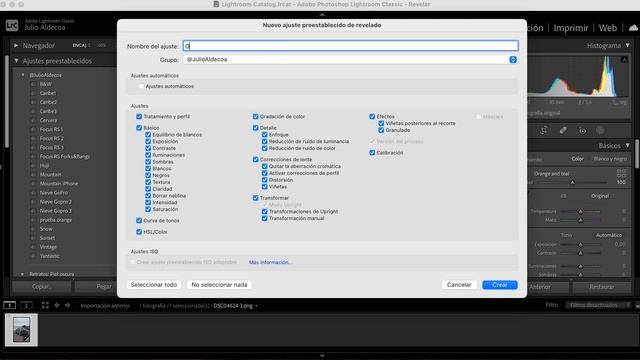Collapse the filmstrip using bottom arrow

(322, 356)
